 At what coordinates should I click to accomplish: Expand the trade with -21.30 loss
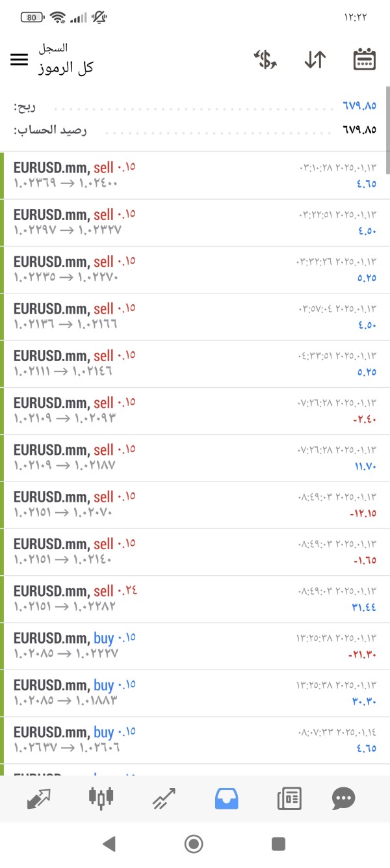coord(195,646)
